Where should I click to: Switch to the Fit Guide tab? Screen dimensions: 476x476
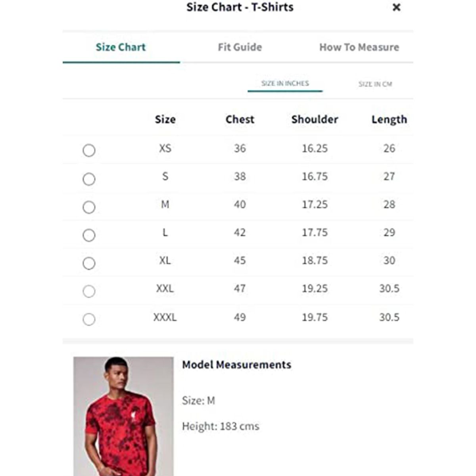pyautogui.click(x=240, y=47)
